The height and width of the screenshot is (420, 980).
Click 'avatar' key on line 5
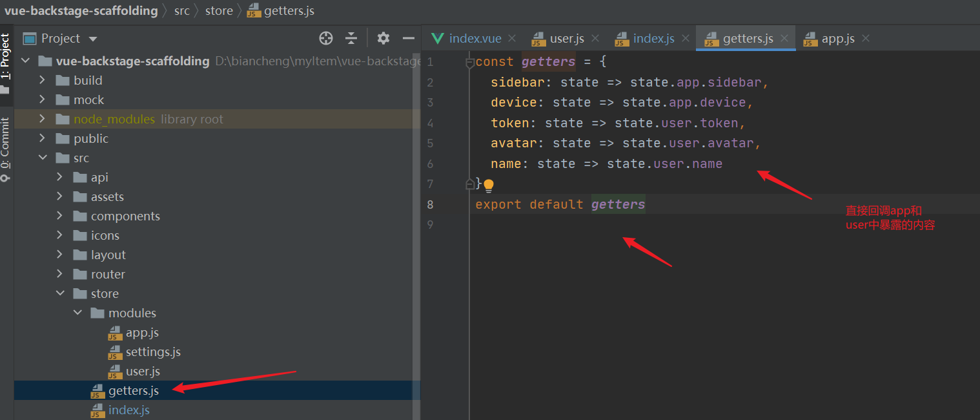pyautogui.click(x=514, y=143)
